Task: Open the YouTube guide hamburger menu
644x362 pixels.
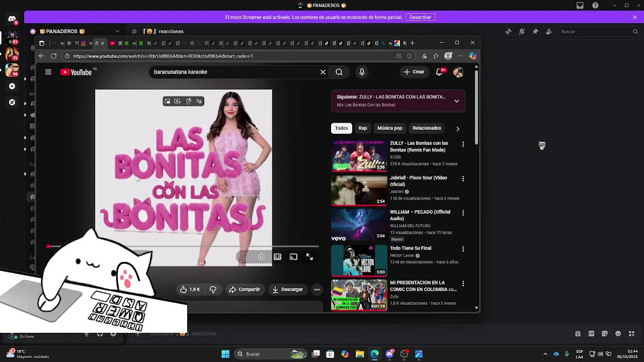Action: (48, 72)
